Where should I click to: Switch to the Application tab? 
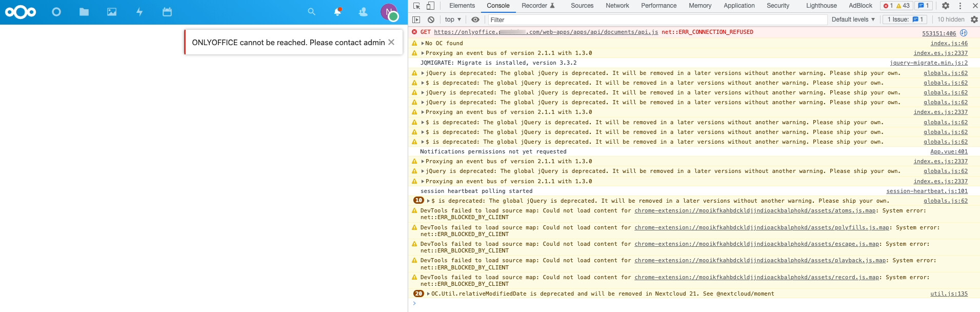tap(739, 6)
